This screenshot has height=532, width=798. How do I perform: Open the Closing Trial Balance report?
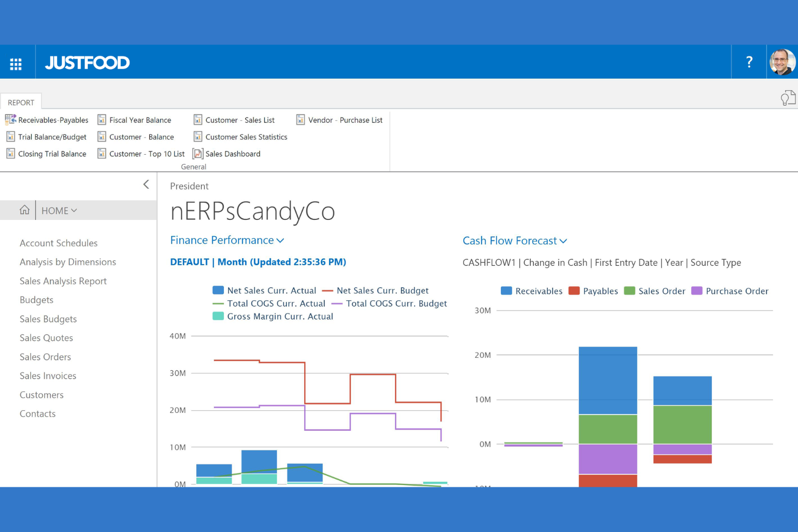click(52, 154)
